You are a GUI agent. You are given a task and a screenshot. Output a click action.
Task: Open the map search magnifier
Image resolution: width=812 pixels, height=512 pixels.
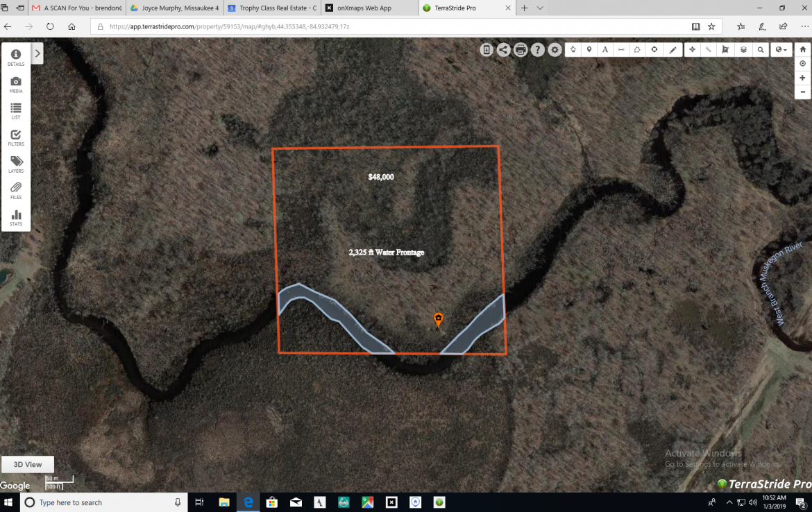pos(761,50)
